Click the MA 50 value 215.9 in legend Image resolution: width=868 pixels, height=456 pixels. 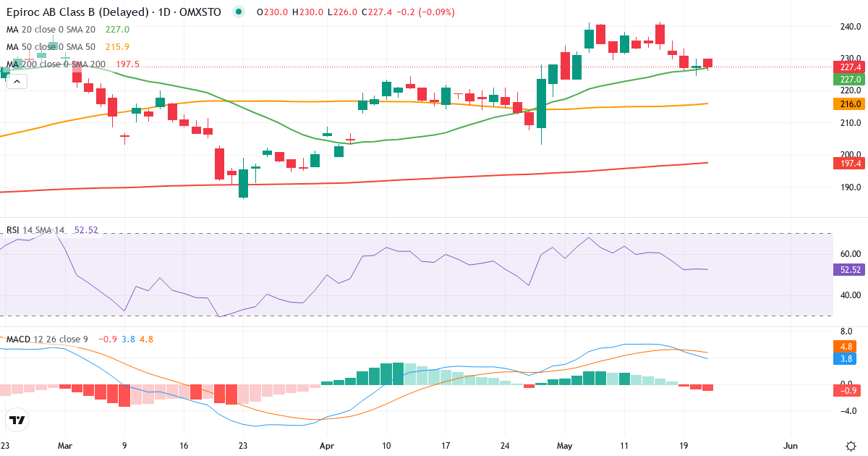click(117, 47)
